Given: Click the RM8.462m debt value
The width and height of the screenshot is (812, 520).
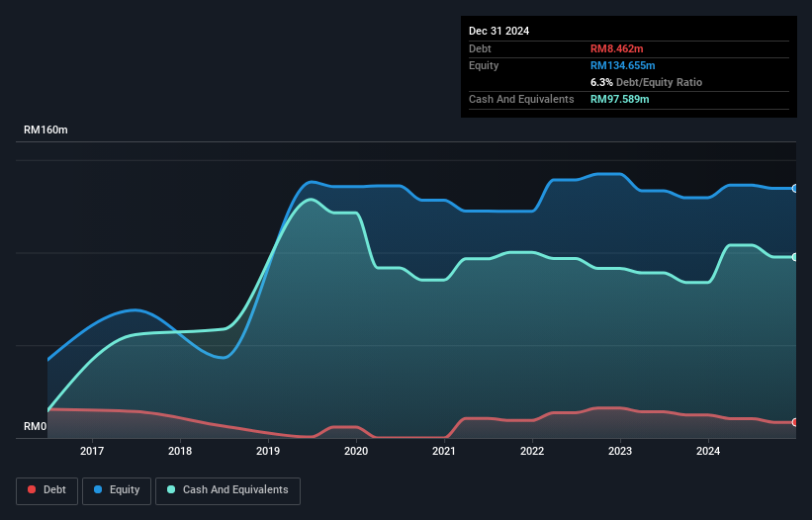Looking at the screenshot, I should point(617,48).
